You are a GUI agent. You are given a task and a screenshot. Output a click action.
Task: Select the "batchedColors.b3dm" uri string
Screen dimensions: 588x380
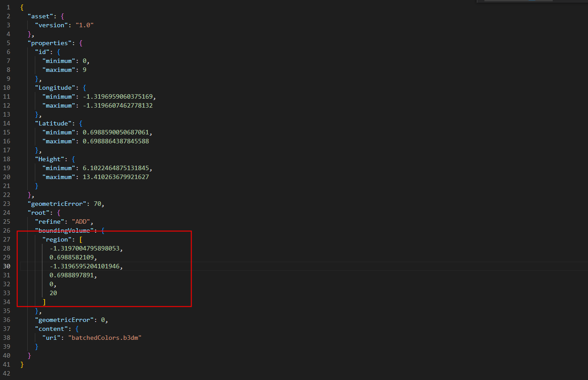105,338
